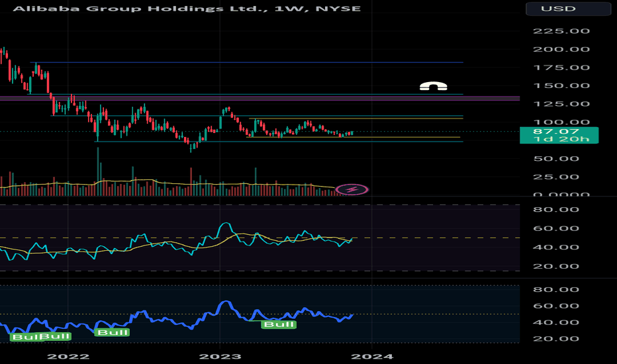
Task: Click the 125.00 price axis label
Action: point(561,104)
